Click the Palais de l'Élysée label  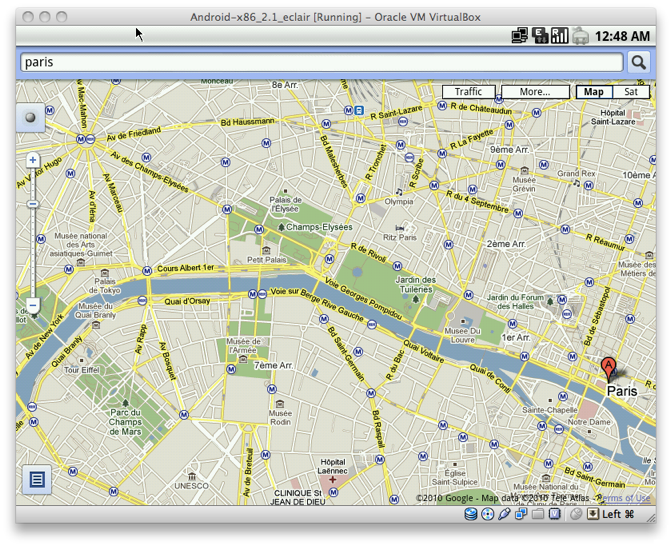coord(285,204)
